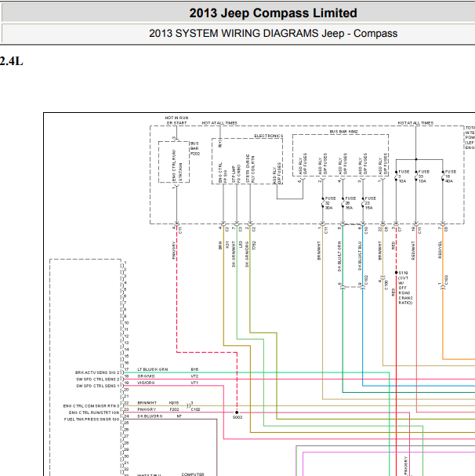Click the 'BUS BAR K642' label

[344, 132]
